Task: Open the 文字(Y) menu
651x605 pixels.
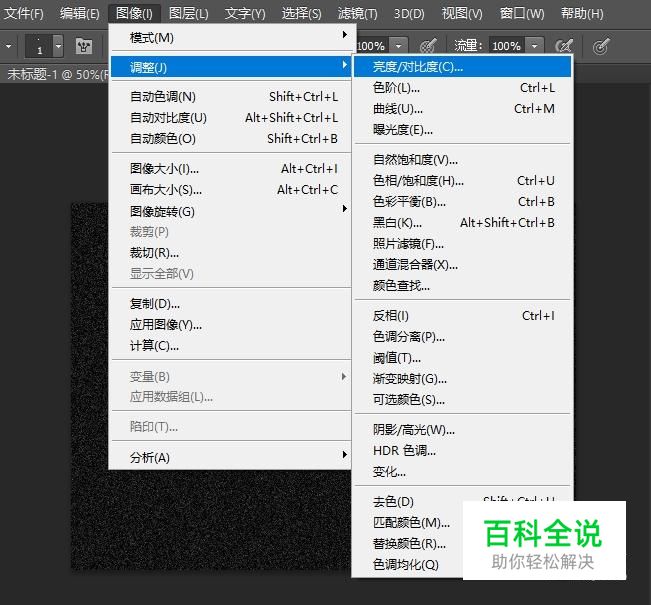Action: click(x=245, y=14)
